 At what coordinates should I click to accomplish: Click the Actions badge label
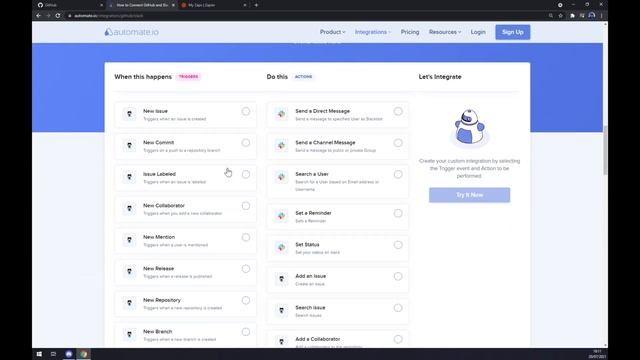click(x=303, y=76)
